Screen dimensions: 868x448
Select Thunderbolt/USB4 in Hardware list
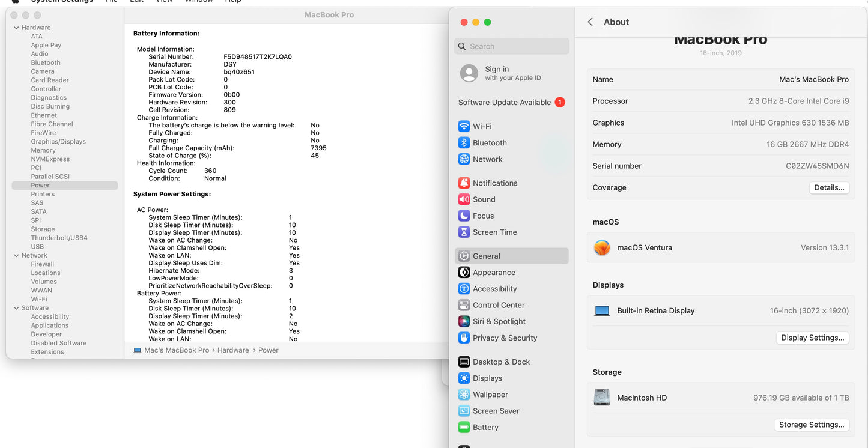[x=59, y=238]
